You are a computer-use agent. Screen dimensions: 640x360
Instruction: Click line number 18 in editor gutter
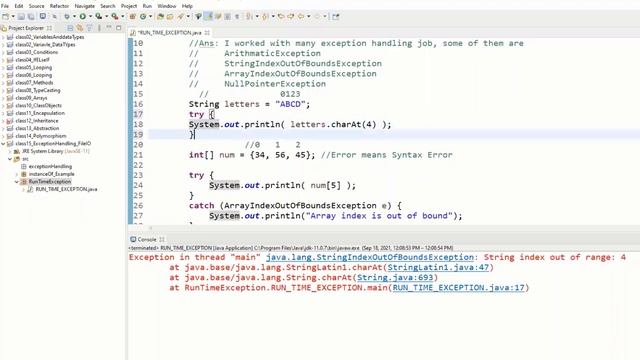point(138,124)
